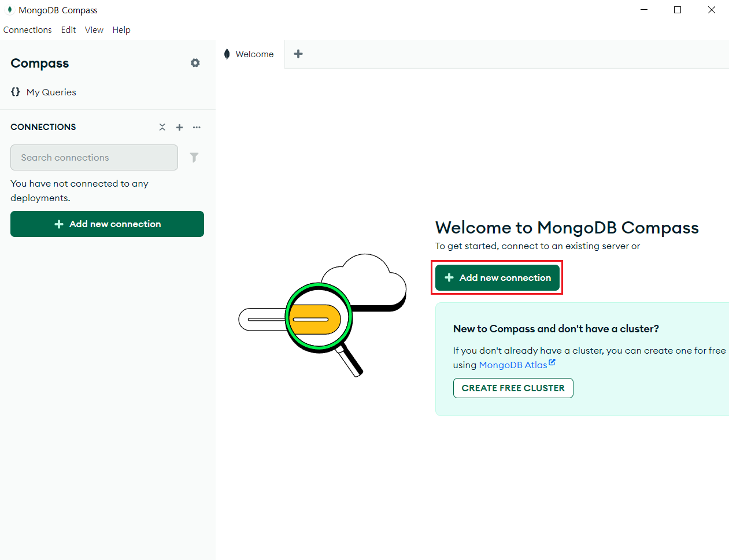The image size is (729, 560).
Task: Focus the Search connections field
Action: click(x=94, y=157)
